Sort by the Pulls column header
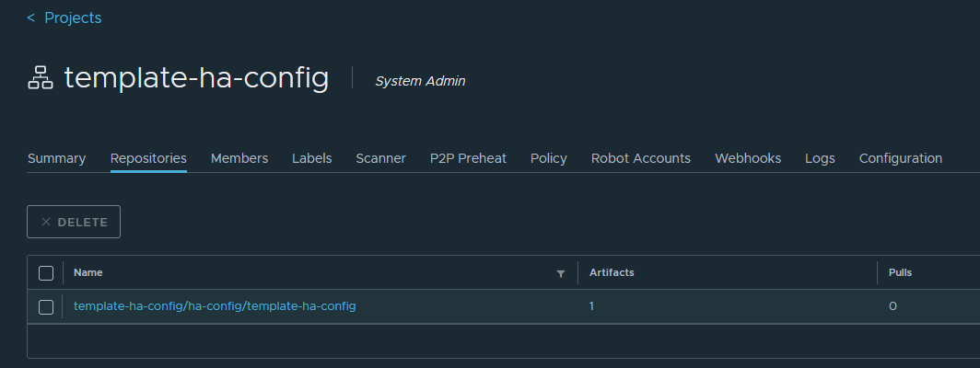This screenshot has width=980, height=368. [900, 272]
